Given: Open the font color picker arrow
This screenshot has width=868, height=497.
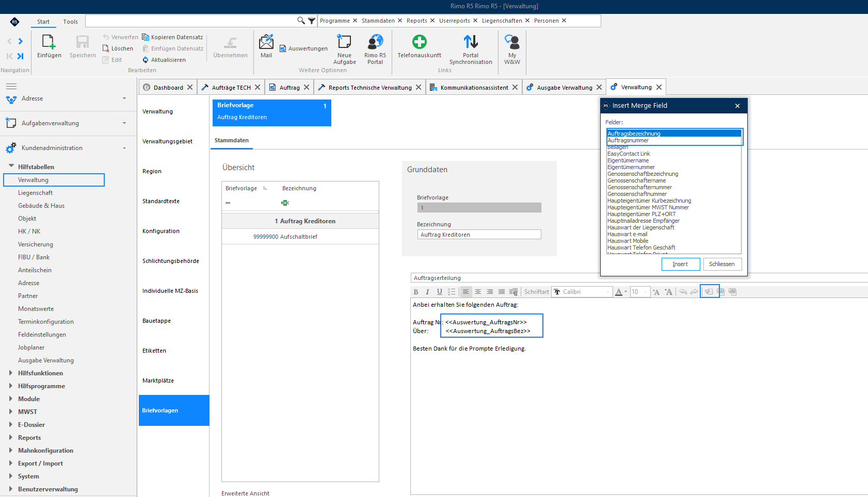Looking at the screenshot, I should click(x=625, y=292).
